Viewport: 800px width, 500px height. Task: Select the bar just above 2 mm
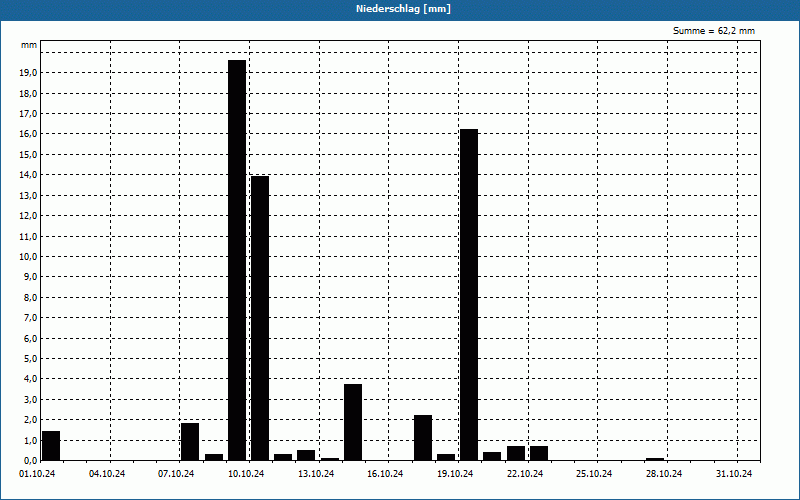click(423, 438)
